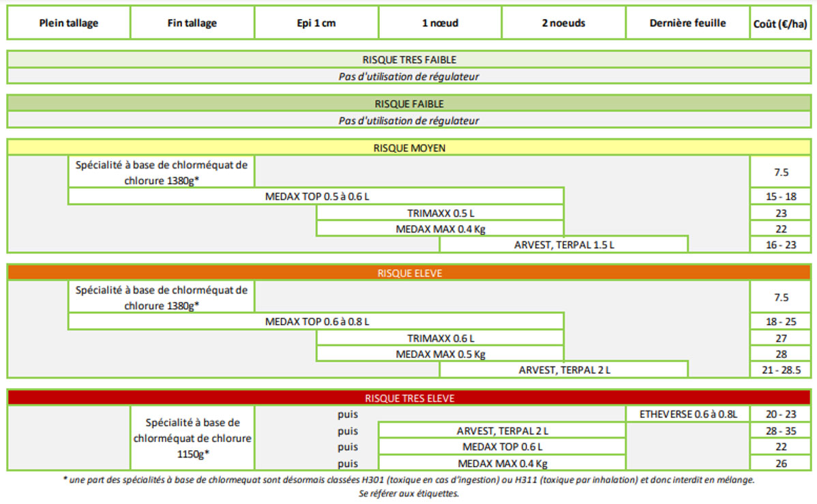Image resolution: width=817 pixels, height=504 pixels.
Task: Select 'MEDAX MAX 0.4 Kg' in RISQUE TRES ELEVE
Action: click(x=503, y=463)
